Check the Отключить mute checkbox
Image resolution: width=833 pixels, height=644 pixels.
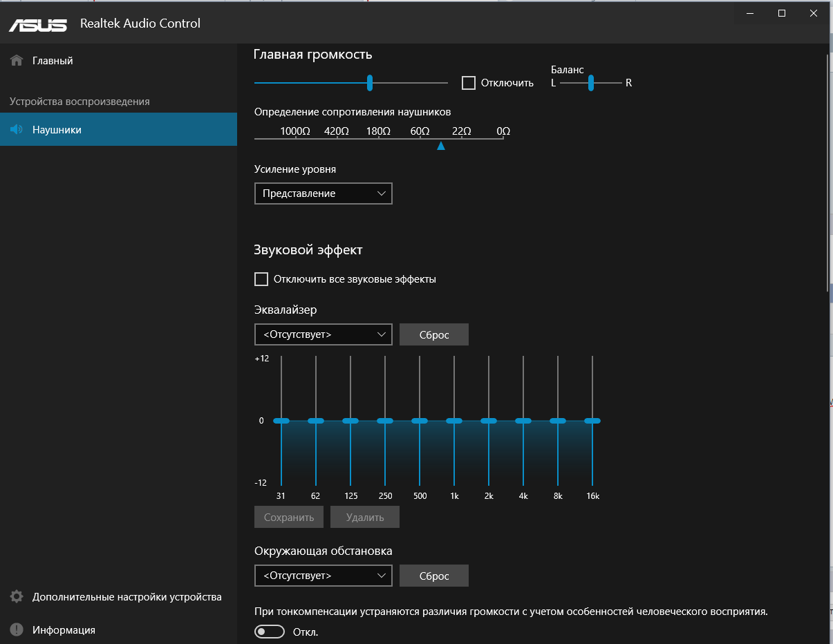pos(469,83)
